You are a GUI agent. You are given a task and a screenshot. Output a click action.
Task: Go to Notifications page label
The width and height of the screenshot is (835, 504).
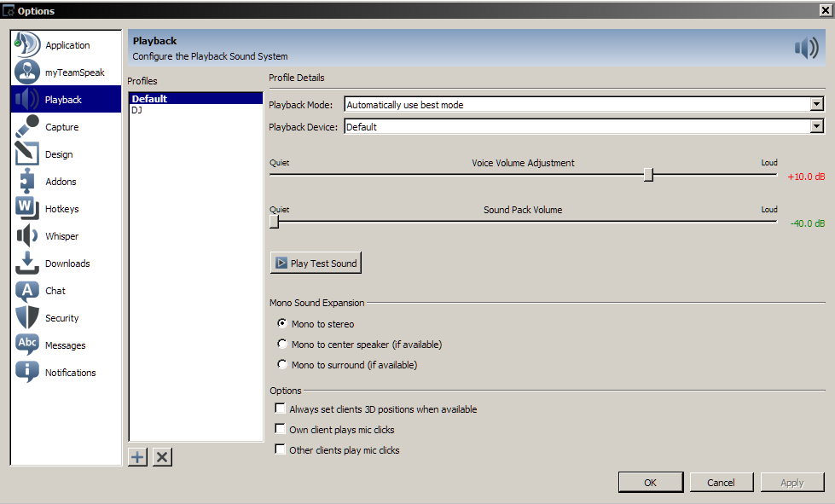(x=70, y=373)
